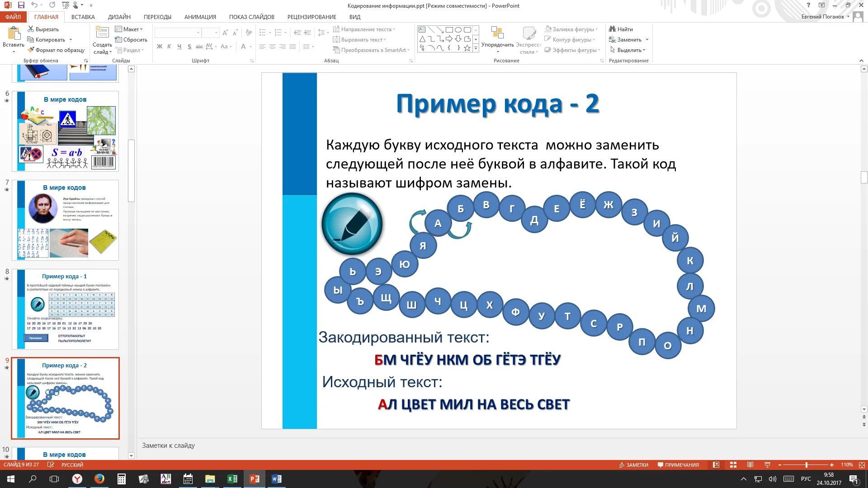Open Word from taskbar
The height and width of the screenshot is (488, 868).
point(277,479)
